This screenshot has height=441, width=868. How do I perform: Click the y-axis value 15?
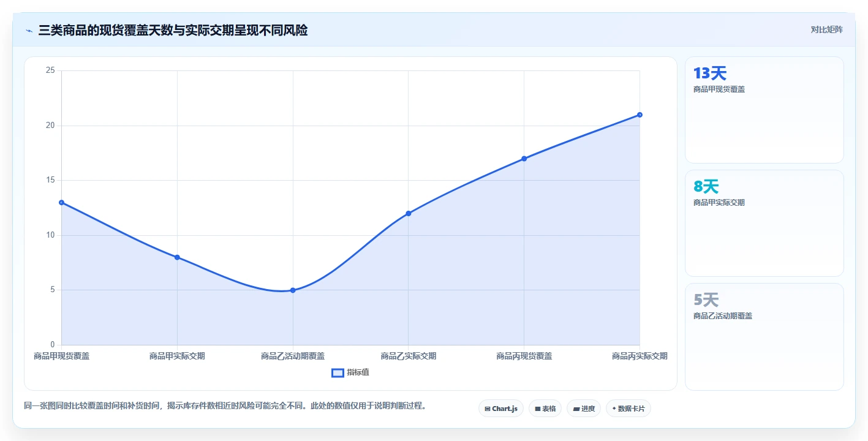tap(50, 180)
